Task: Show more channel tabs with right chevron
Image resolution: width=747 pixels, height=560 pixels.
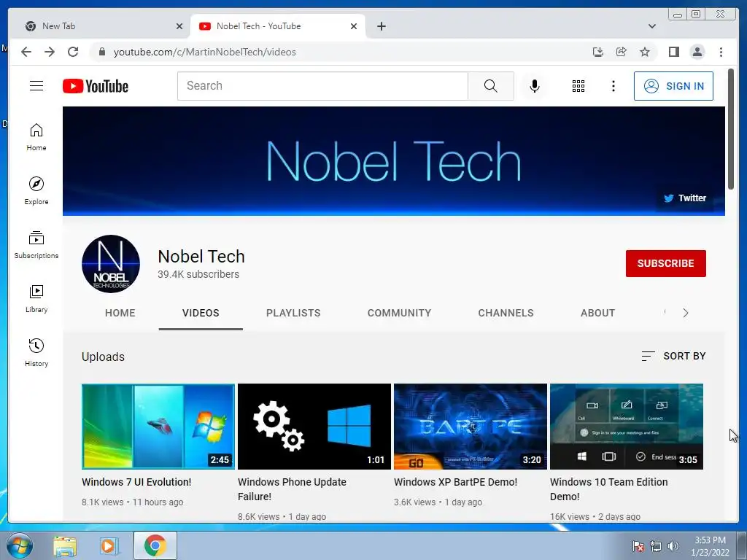Action: [x=686, y=313]
